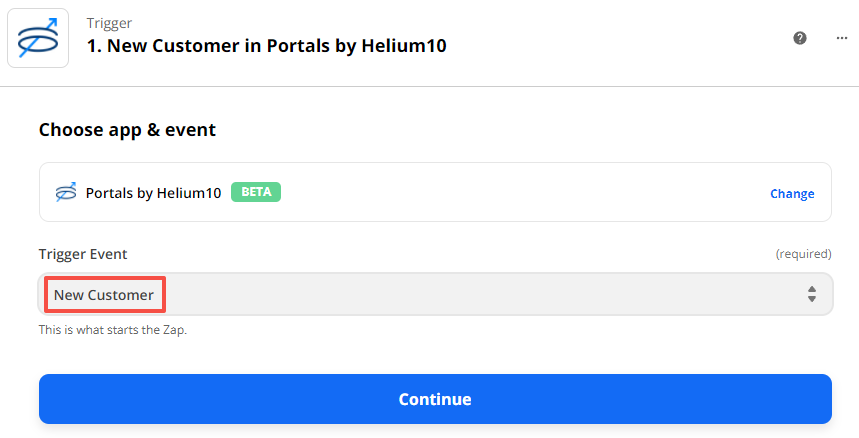Select the "Portals by Helium10" app name
Image resolution: width=859 pixels, height=438 pixels.
click(153, 193)
